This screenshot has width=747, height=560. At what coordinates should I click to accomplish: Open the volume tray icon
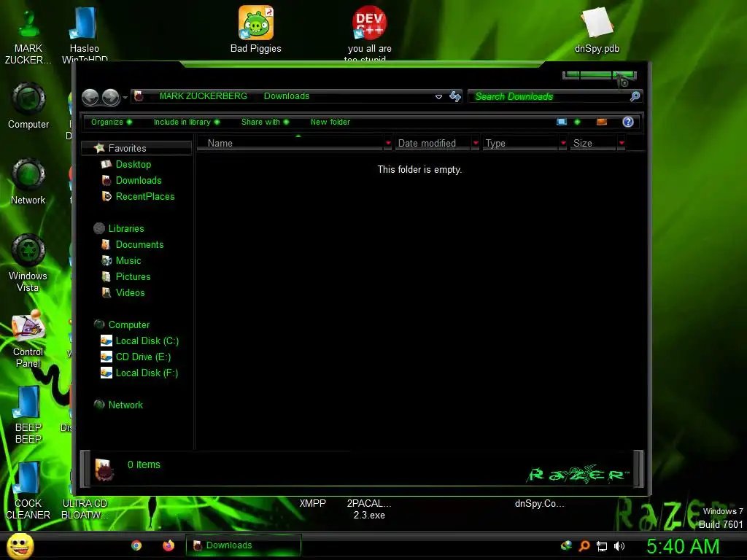(x=619, y=546)
